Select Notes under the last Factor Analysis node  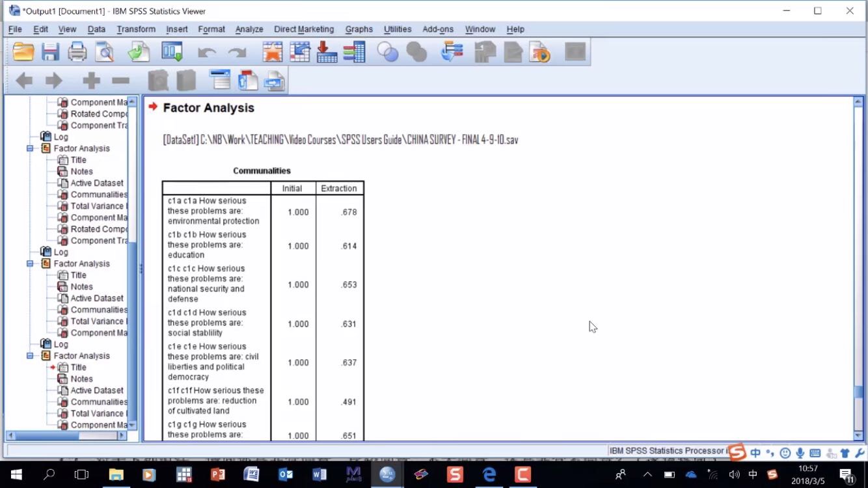pos(82,379)
